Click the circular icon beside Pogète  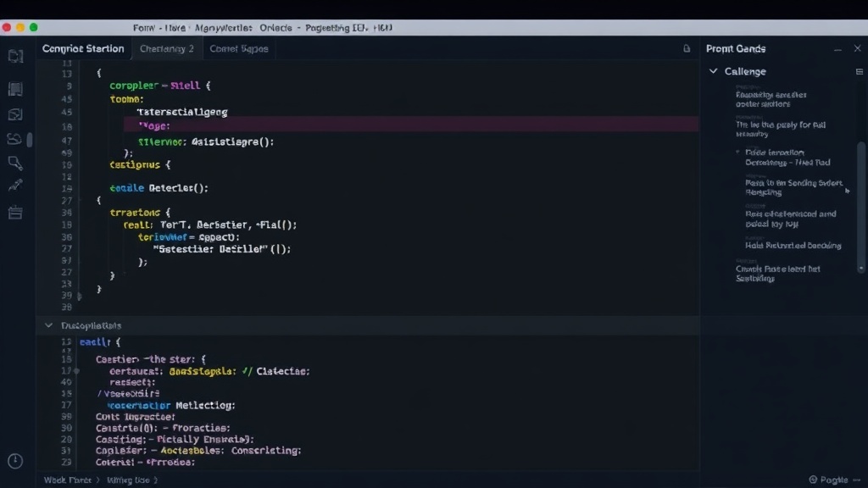[813, 480]
